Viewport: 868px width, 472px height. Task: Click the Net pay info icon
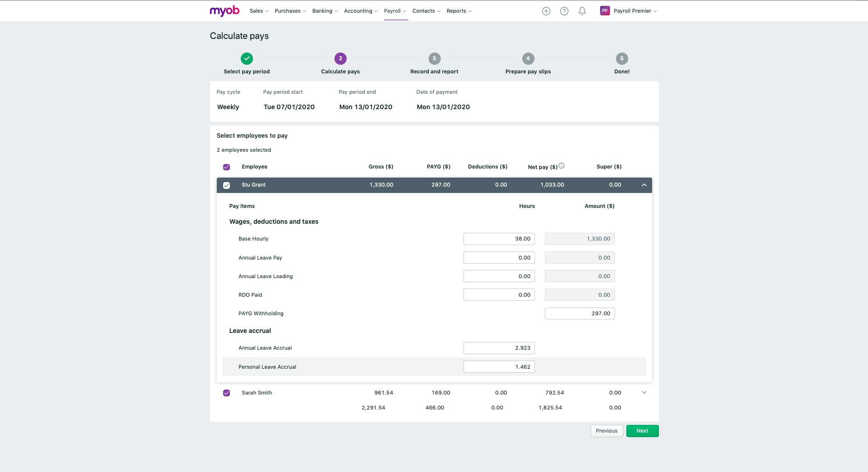point(562,165)
